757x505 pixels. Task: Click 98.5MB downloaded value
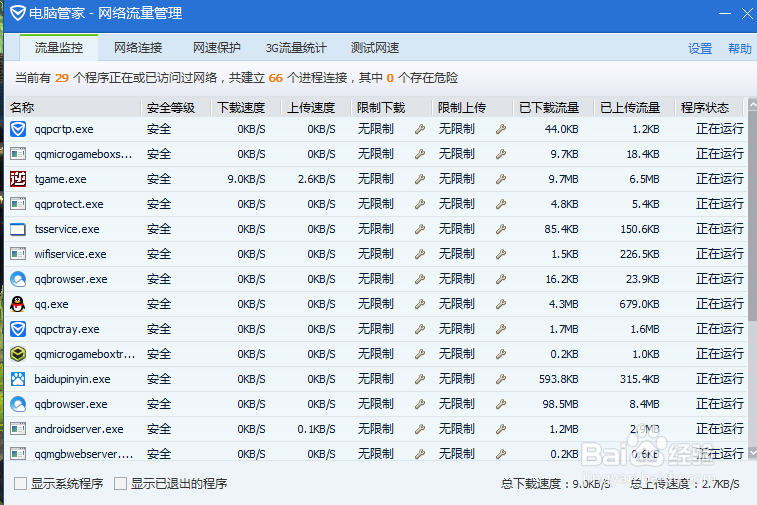(x=561, y=404)
